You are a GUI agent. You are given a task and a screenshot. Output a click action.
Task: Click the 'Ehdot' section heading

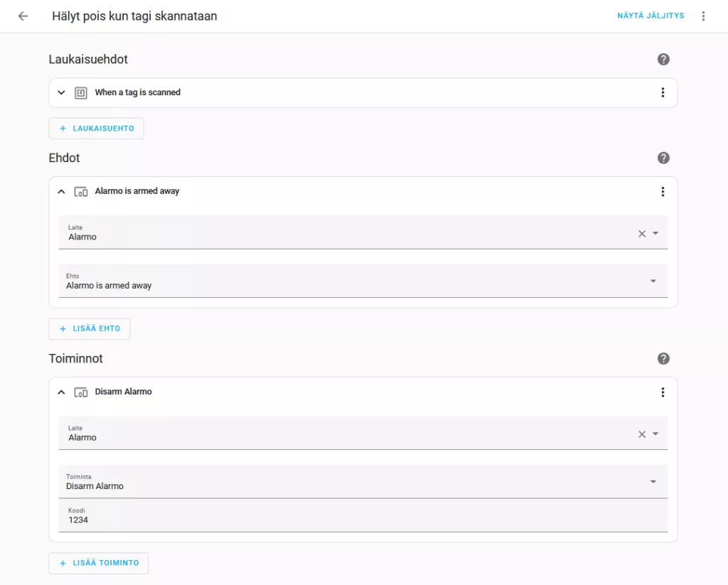point(65,158)
